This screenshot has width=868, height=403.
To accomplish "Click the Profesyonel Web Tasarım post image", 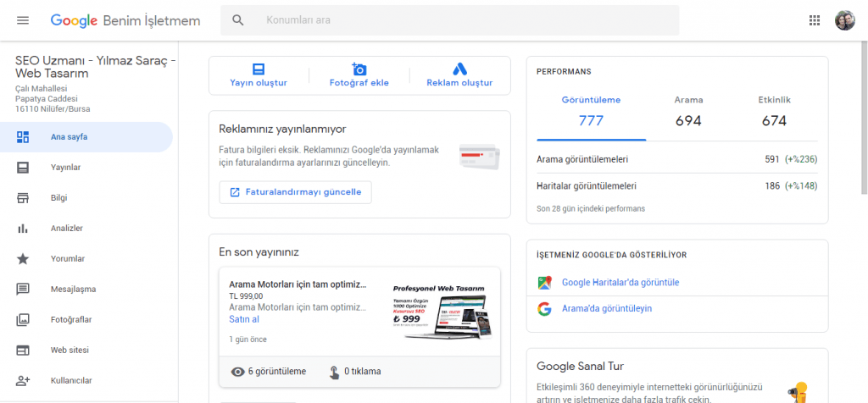I will point(442,312).
